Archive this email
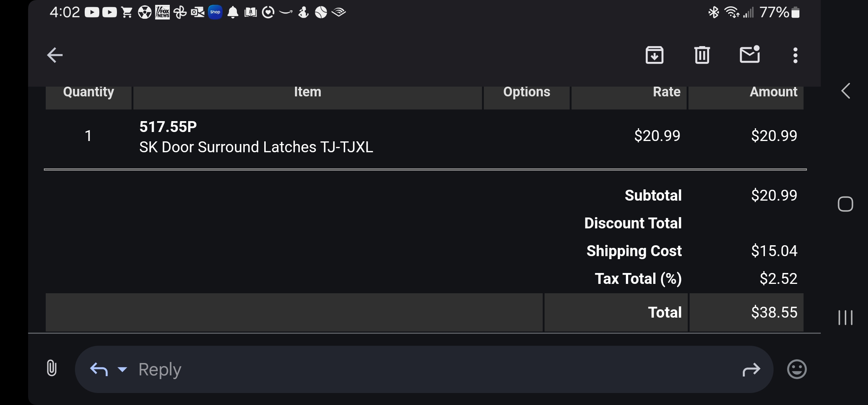The height and width of the screenshot is (405, 868). [654, 55]
